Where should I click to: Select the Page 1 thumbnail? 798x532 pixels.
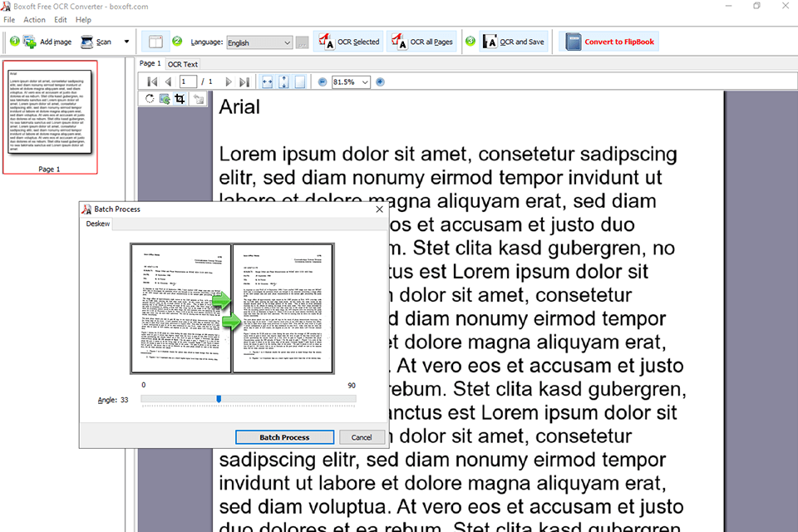pyautogui.click(x=51, y=118)
